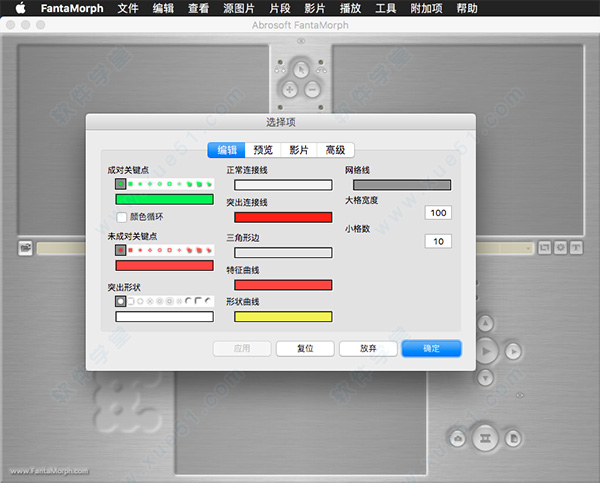This screenshot has height=483, width=600.
Task: Open the 工具 menu
Action: [386, 8]
